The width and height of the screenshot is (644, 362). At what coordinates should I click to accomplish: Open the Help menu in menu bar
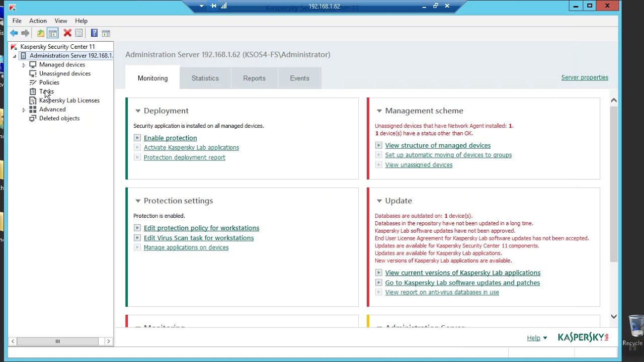pyautogui.click(x=81, y=21)
